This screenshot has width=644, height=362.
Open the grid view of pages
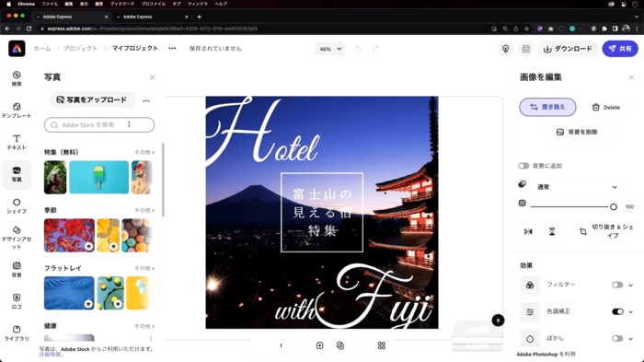click(382, 345)
